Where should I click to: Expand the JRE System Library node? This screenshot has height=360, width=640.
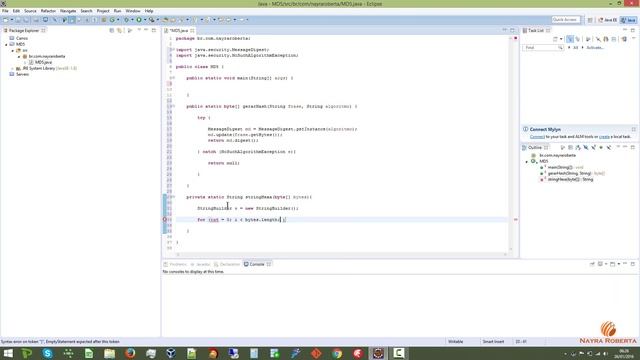coord(13,68)
